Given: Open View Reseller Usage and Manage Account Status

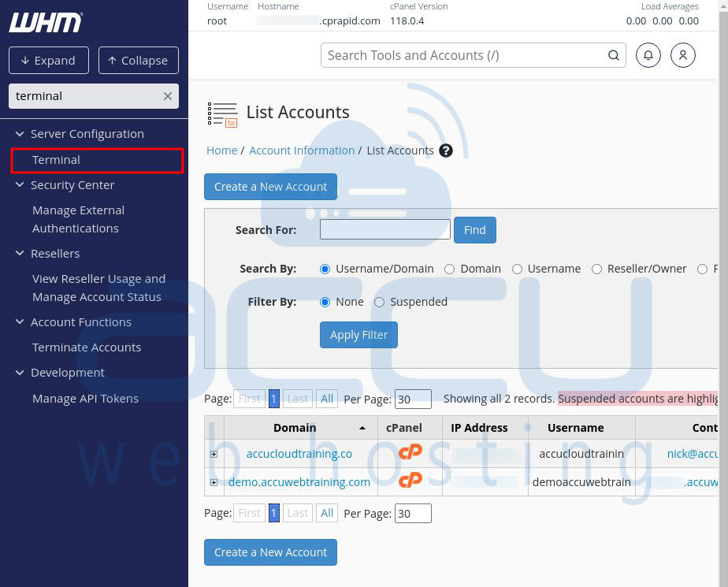Looking at the screenshot, I should (x=98, y=288).
